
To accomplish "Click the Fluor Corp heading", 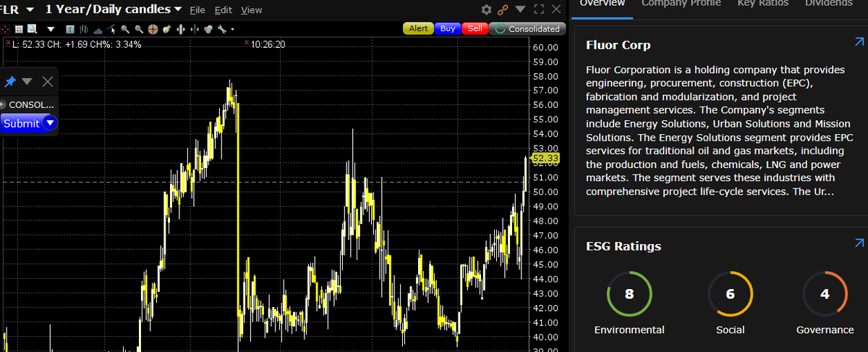I will tap(618, 45).
